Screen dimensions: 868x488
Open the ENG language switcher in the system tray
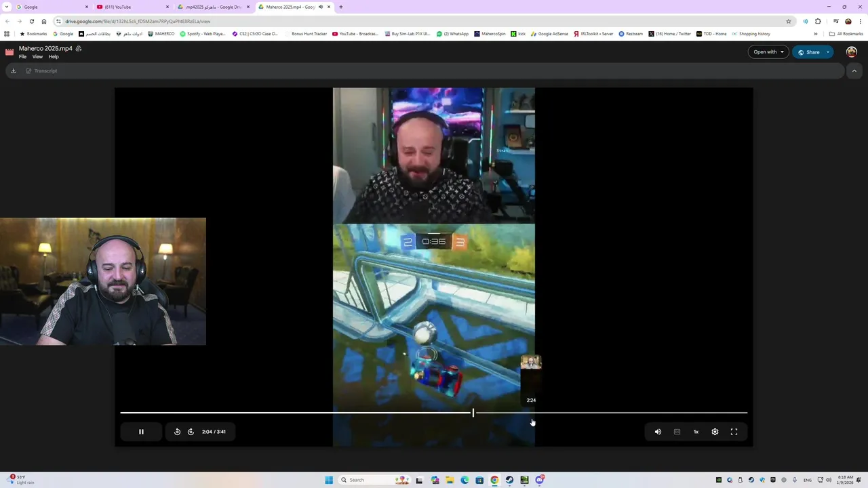click(x=808, y=480)
